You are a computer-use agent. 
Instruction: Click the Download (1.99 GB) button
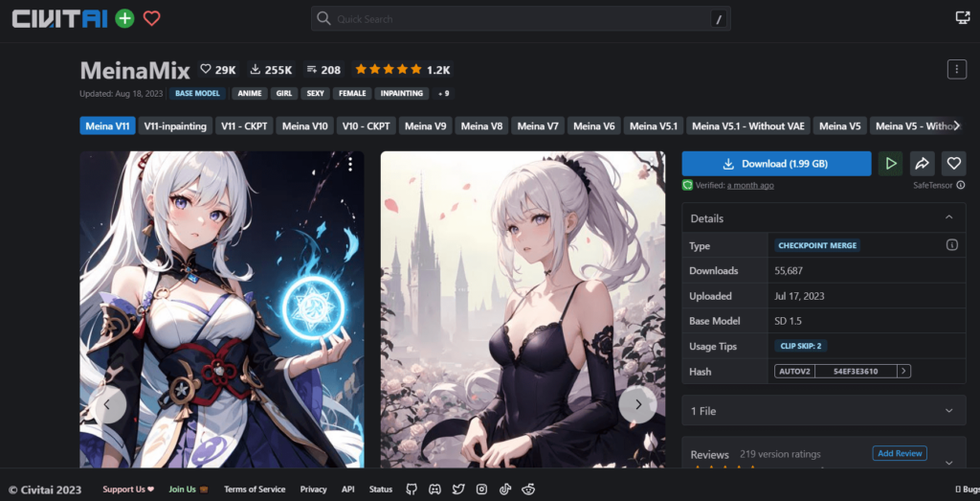point(776,164)
